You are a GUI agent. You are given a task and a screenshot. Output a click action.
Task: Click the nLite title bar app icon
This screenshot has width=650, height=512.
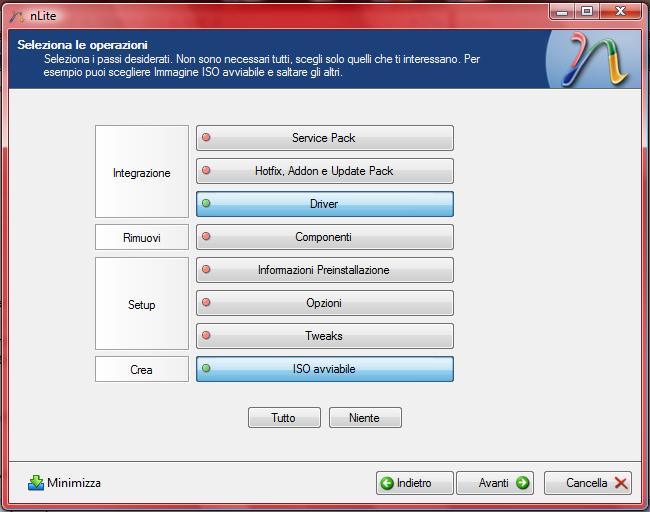pyautogui.click(x=17, y=17)
